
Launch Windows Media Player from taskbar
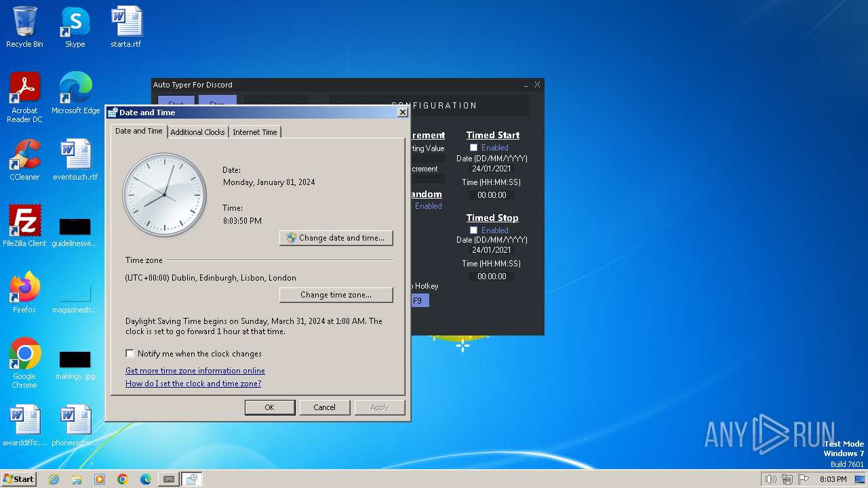(100, 479)
